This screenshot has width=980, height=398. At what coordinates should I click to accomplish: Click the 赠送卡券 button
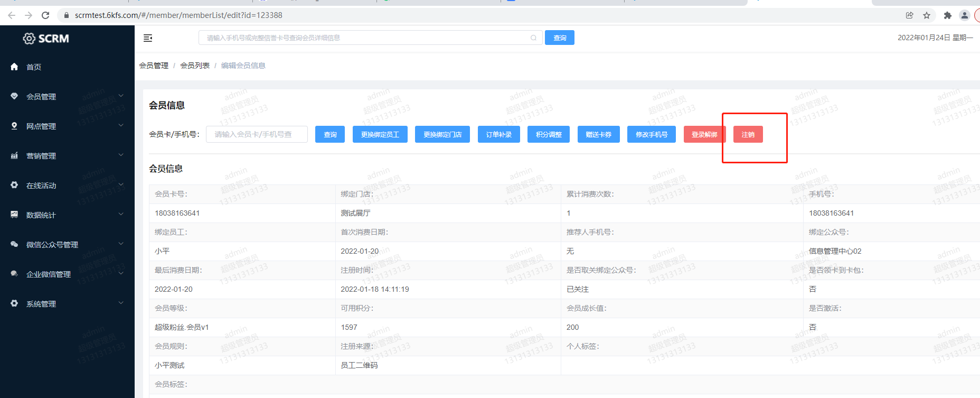point(599,134)
